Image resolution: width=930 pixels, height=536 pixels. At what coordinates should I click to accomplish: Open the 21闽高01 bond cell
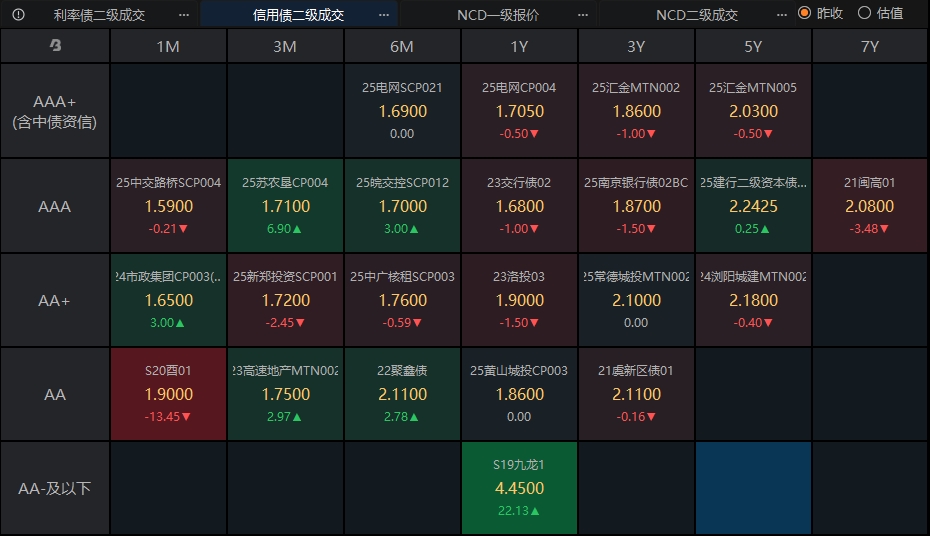[x=870, y=206]
